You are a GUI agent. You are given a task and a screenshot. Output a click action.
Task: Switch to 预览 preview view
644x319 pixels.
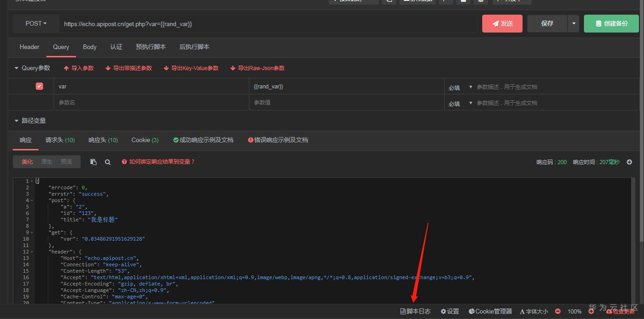point(66,162)
